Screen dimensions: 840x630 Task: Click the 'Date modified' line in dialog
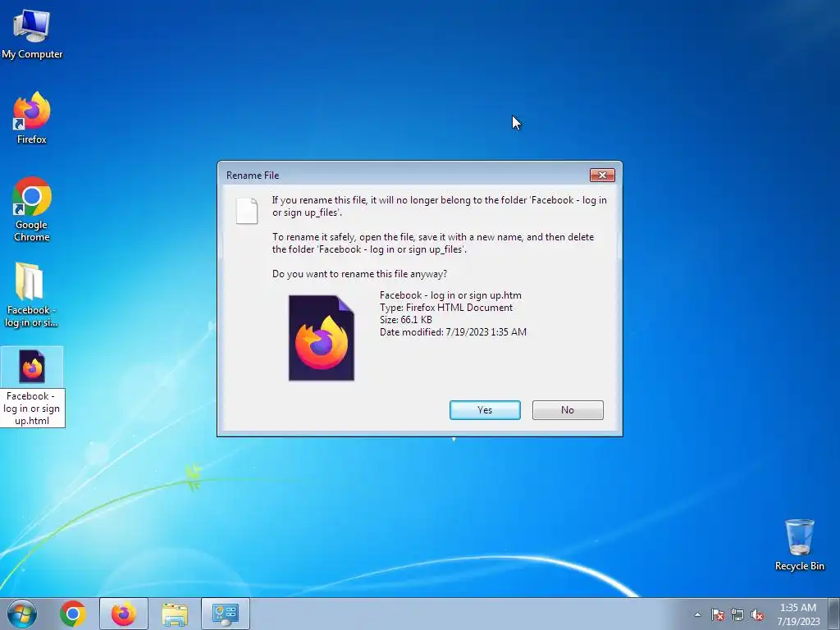click(453, 332)
